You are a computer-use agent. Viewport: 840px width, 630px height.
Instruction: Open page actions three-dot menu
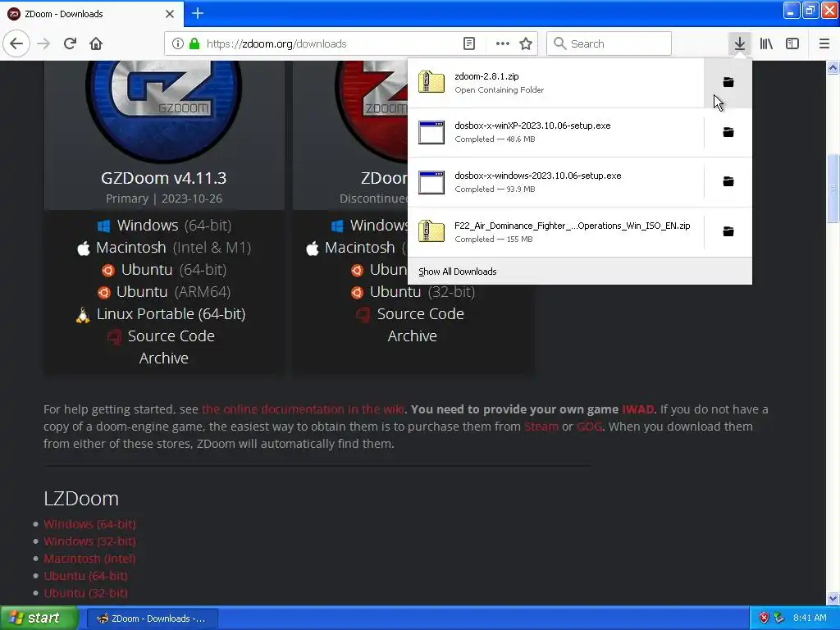pyautogui.click(x=503, y=43)
